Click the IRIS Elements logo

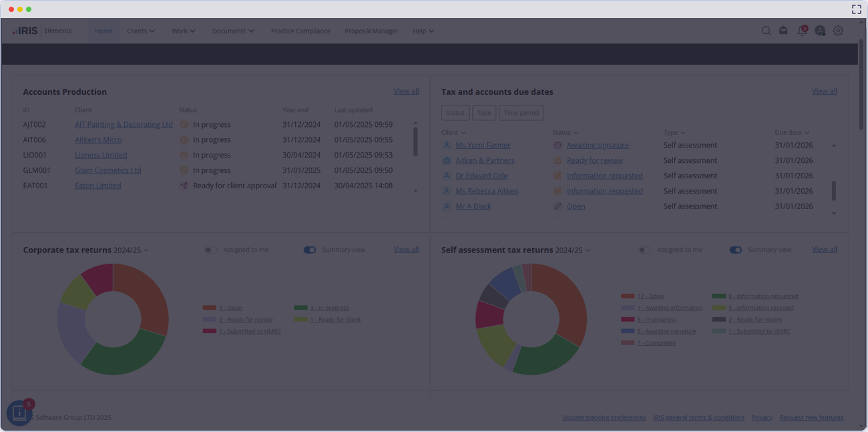41,31
